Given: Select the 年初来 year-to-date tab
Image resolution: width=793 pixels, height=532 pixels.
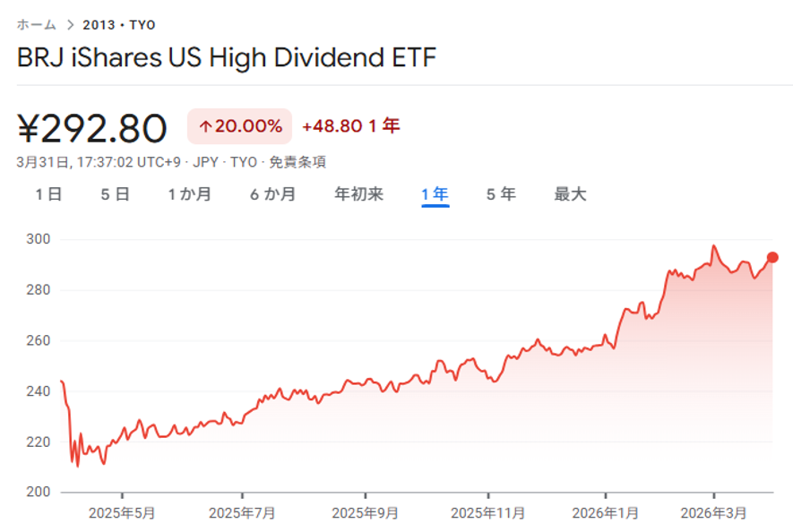Looking at the screenshot, I should click(358, 194).
